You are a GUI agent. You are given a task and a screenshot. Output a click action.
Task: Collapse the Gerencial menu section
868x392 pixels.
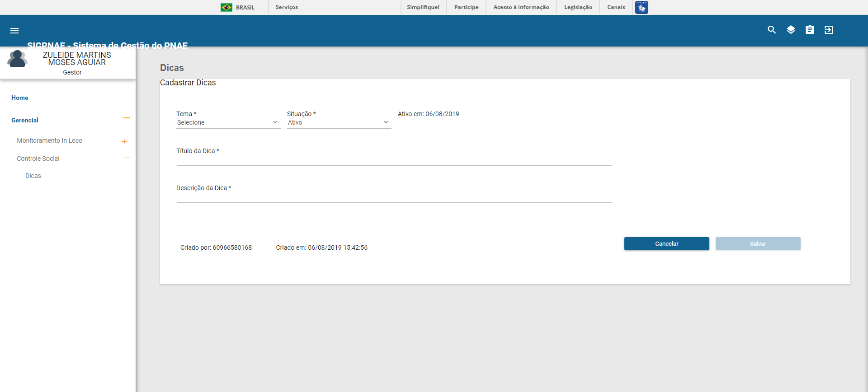tap(127, 118)
